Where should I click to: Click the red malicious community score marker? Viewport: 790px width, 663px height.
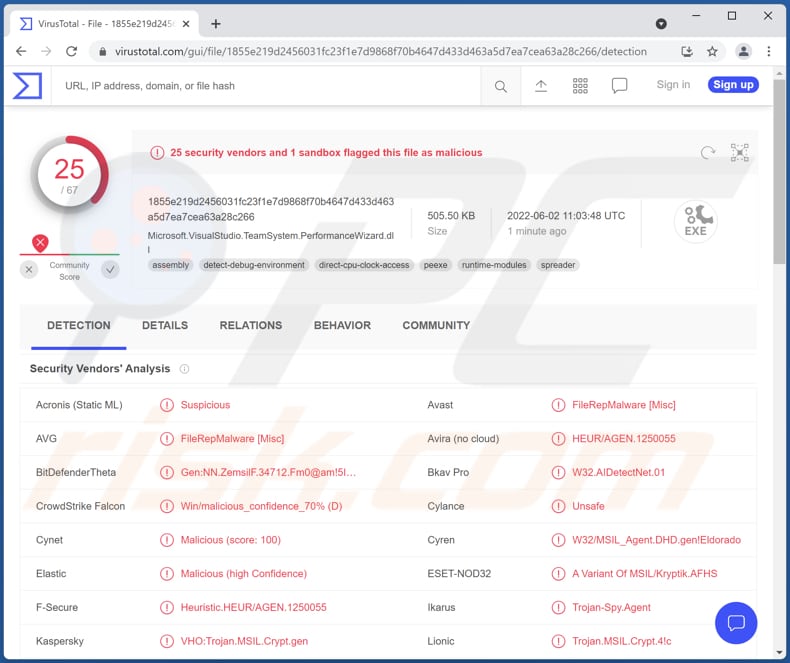click(x=40, y=243)
